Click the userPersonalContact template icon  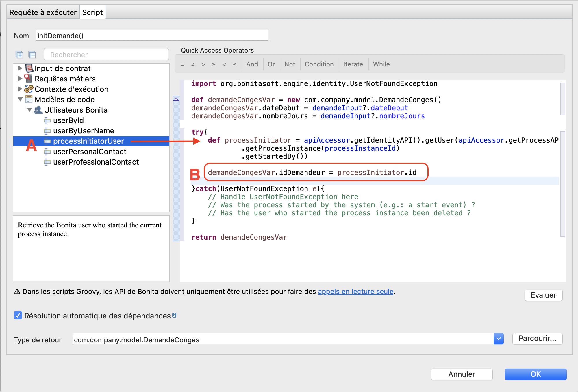click(47, 152)
